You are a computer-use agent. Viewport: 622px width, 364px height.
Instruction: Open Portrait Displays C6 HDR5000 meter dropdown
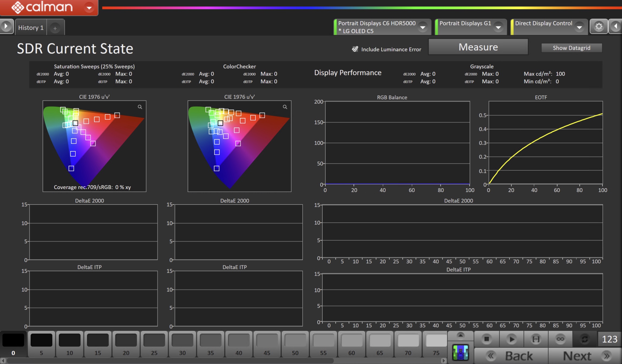(423, 27)
